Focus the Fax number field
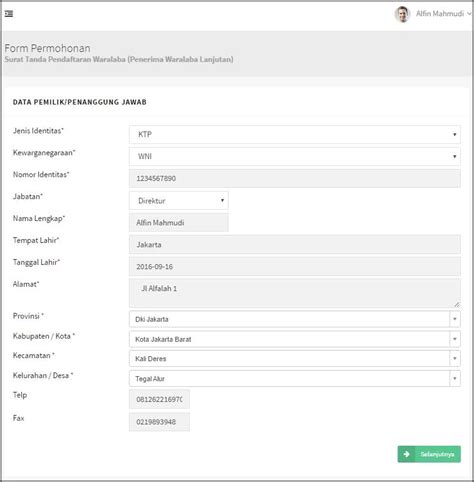The width and height of the screenshot is (474, 482). click(x=159, y=422)
